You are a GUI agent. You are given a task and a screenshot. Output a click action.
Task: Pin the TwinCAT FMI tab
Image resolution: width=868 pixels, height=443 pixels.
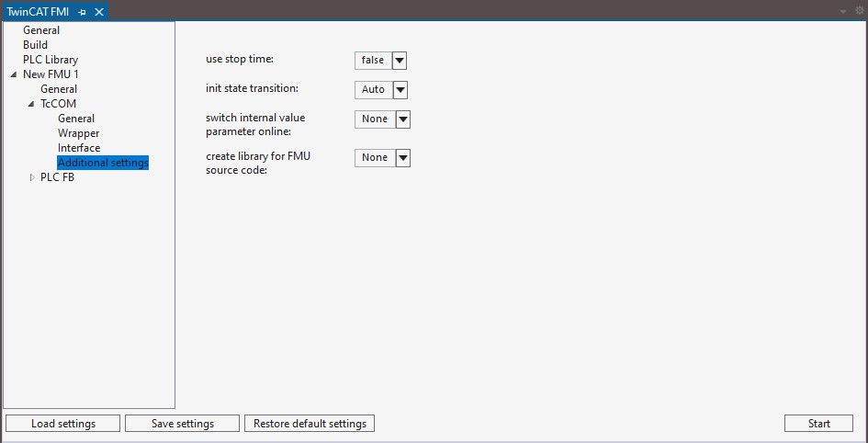[82, 12]
